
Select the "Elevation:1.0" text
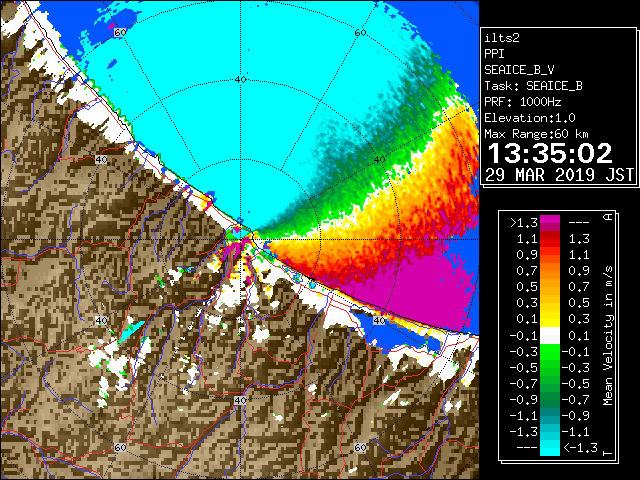(x=530, y=118)
